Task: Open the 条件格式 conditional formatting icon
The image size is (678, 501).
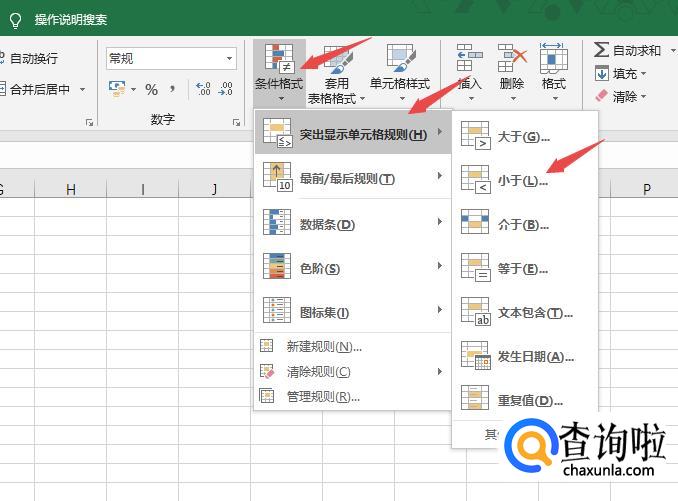Action: pos(279,57)
